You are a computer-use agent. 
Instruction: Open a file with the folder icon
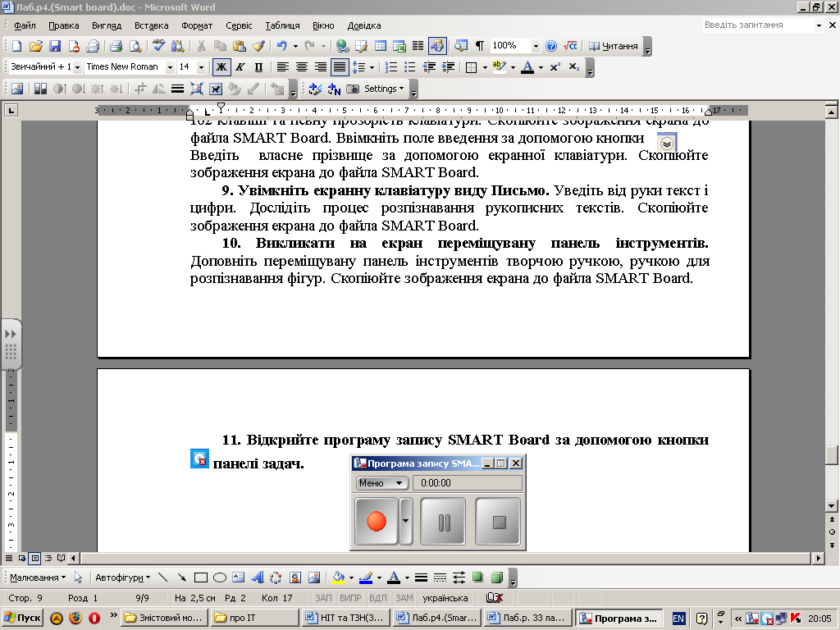36,46
